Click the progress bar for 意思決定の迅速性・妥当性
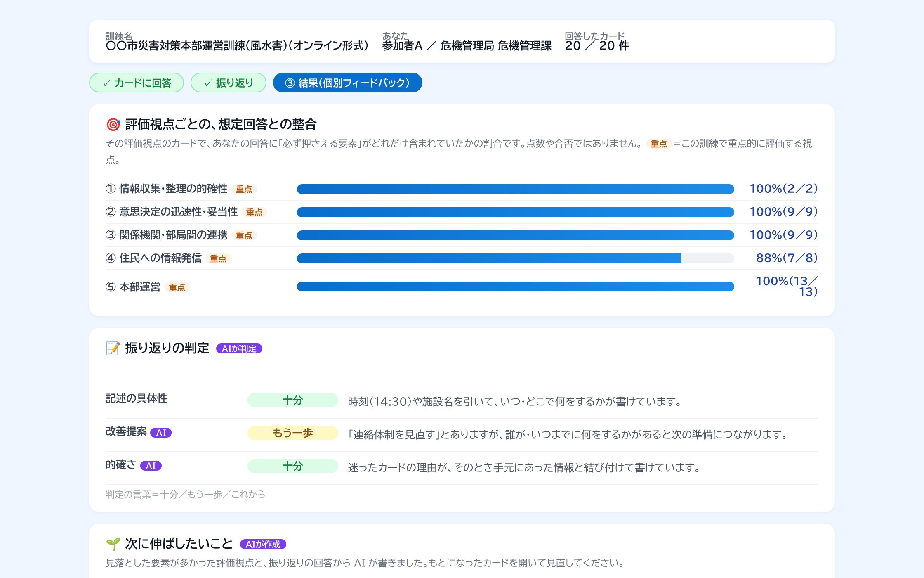 [x=516, y=212]
